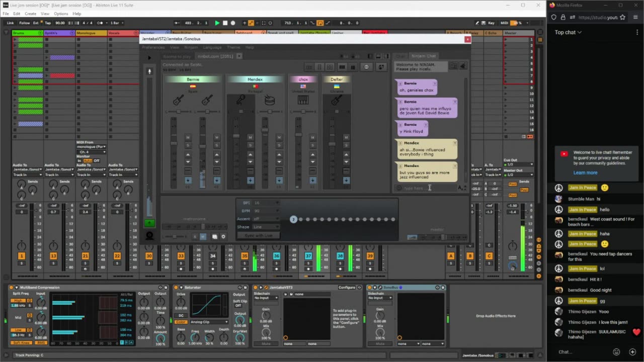Toggle the MIDI map mode button
The image size is (644, 362).
[x=504, y=23]
